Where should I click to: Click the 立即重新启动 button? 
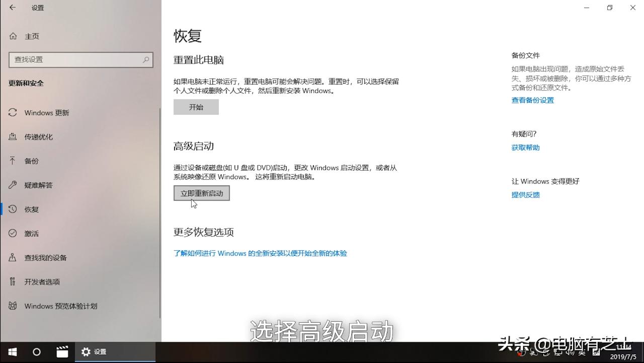pyautogui.click(x=201, y=193)
